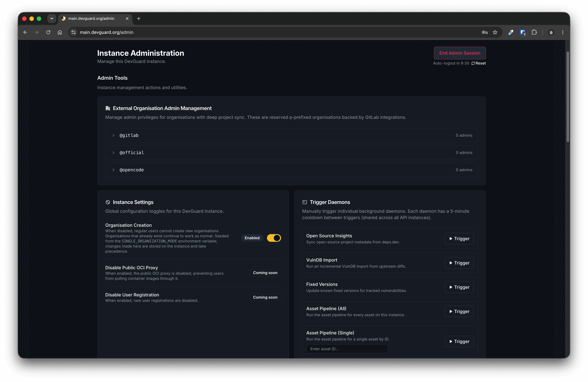Trigger the Open Source Insights daemon
This screenshot has height=382, width=588.
pyautogui.click(x=459, y=239)
